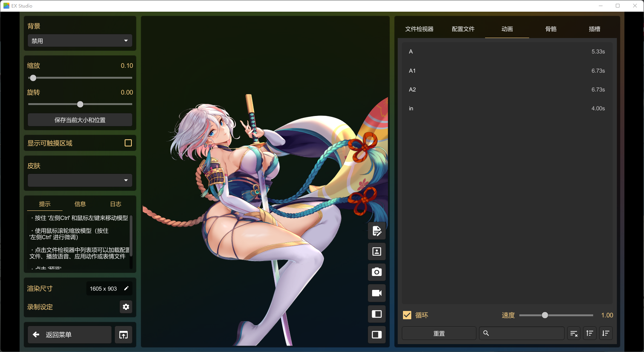644x352 pixels.
Task: Sort the animation list ascending
Action: (x=590, y=333)
